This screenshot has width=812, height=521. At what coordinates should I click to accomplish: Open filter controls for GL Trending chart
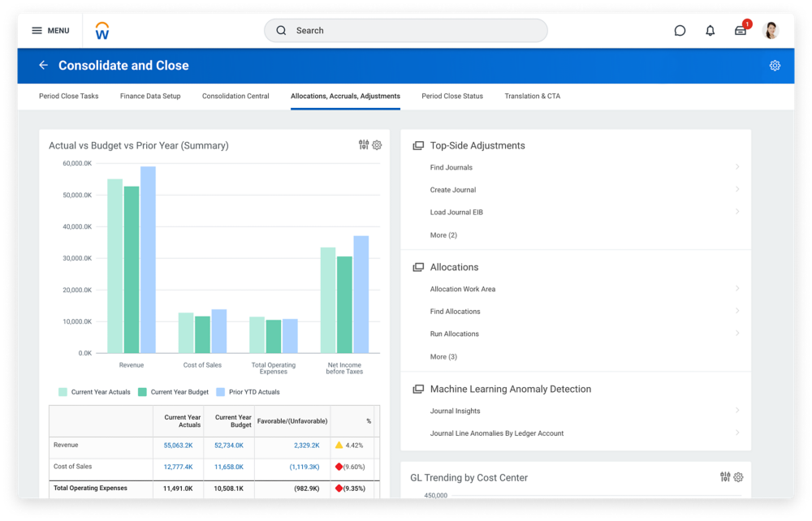[x=725, y=477]
